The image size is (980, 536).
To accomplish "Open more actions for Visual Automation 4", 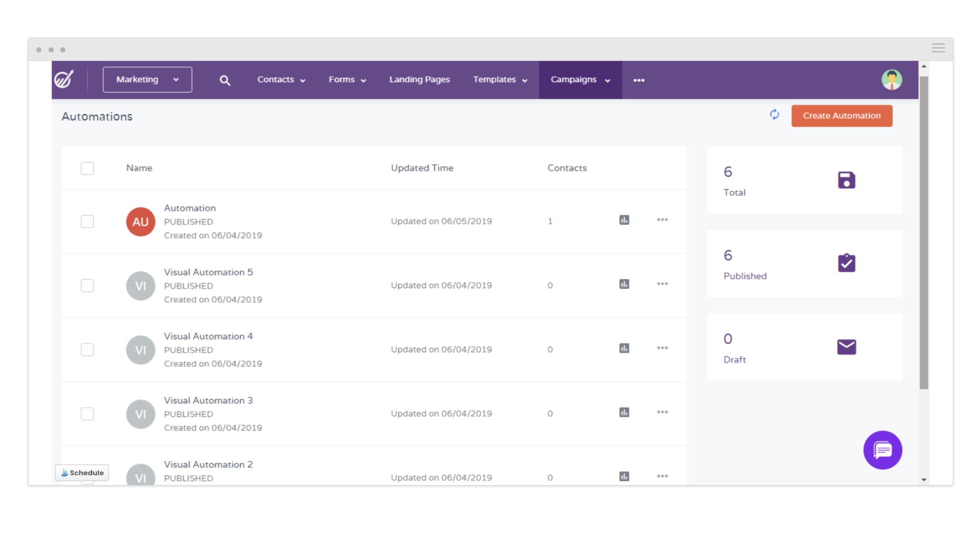I will 662,348.
